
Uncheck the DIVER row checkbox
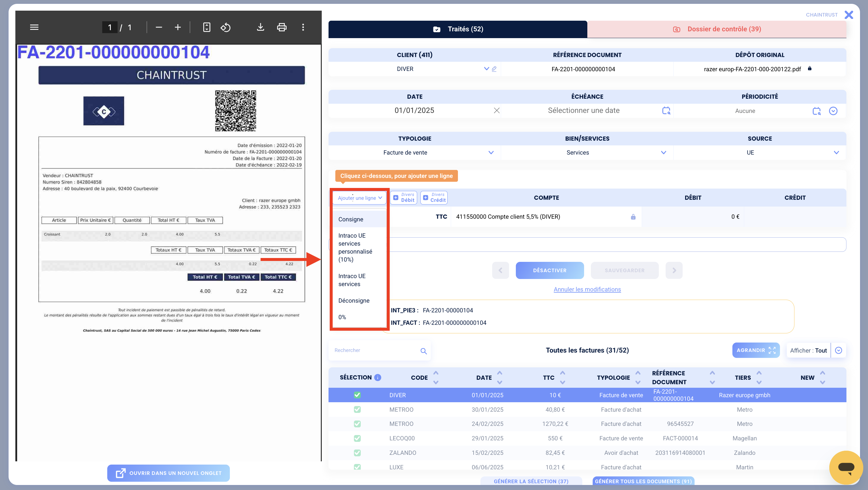tap(357, 395)
